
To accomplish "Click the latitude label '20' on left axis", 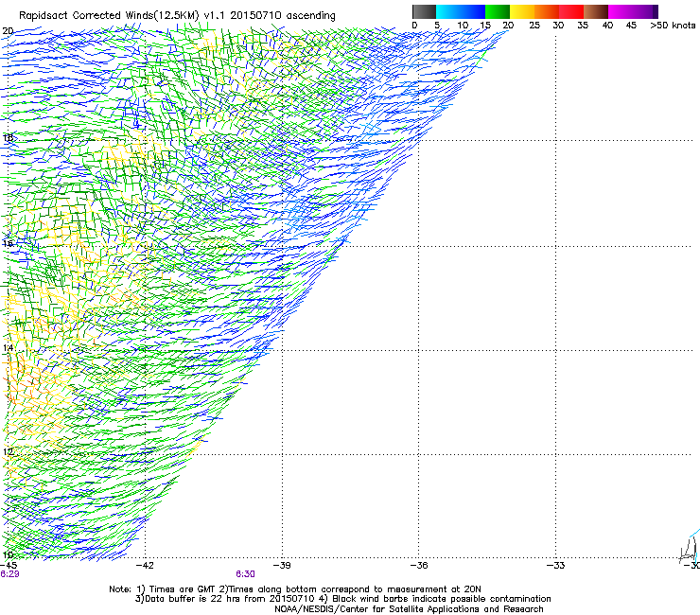I will [8, 31].
